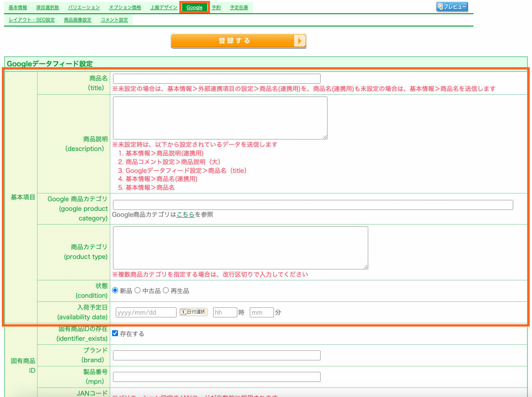Screen dimensions: 532x397
Task: Open the バリエーション tab
Action: pyautogui.click(x=84, y=8)
